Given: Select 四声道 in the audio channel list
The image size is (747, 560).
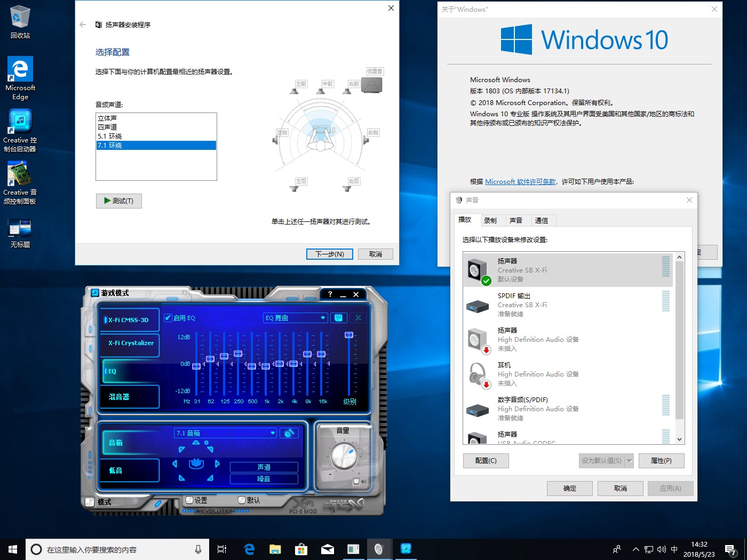Looking at the screenshot, I should pyautogui.click(x=156, y=127).
